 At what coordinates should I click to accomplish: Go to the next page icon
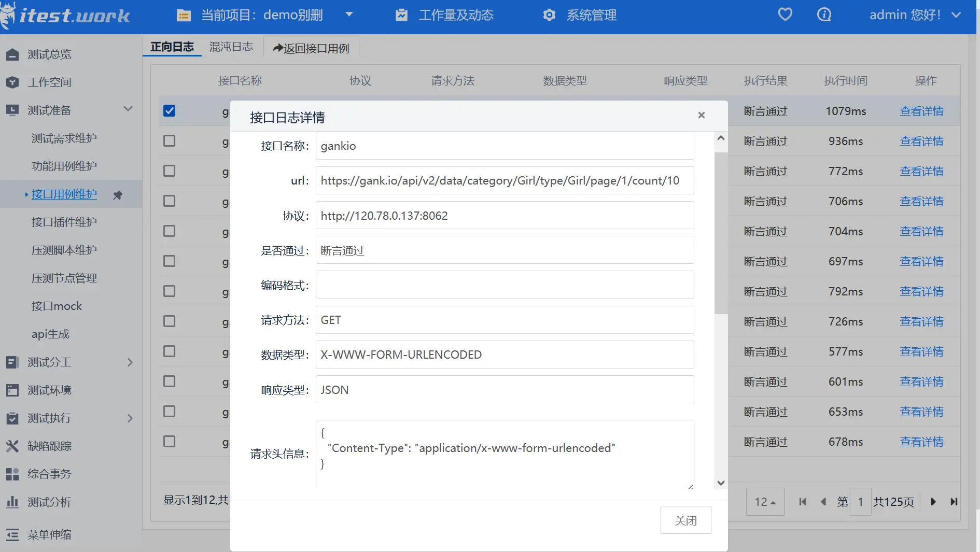coord(933,502)
